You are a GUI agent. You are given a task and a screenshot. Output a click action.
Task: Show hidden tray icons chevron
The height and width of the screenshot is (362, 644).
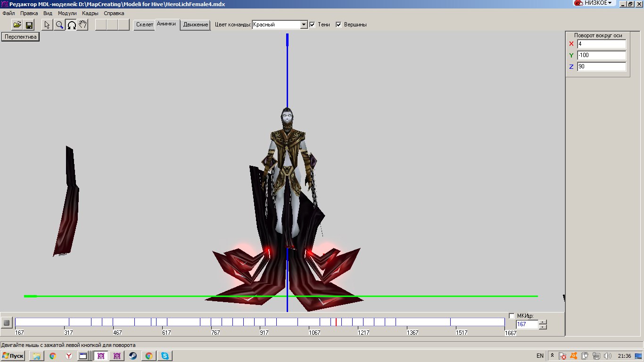(x=552, y=356)
